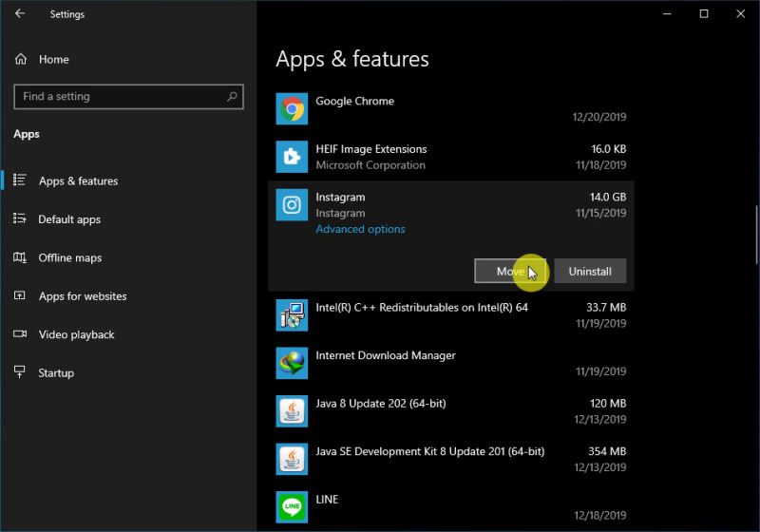Click the Java SE Development Kit icon
This screenshot has height=532, width=760.
pyautogui.click(x=292, y=459)
